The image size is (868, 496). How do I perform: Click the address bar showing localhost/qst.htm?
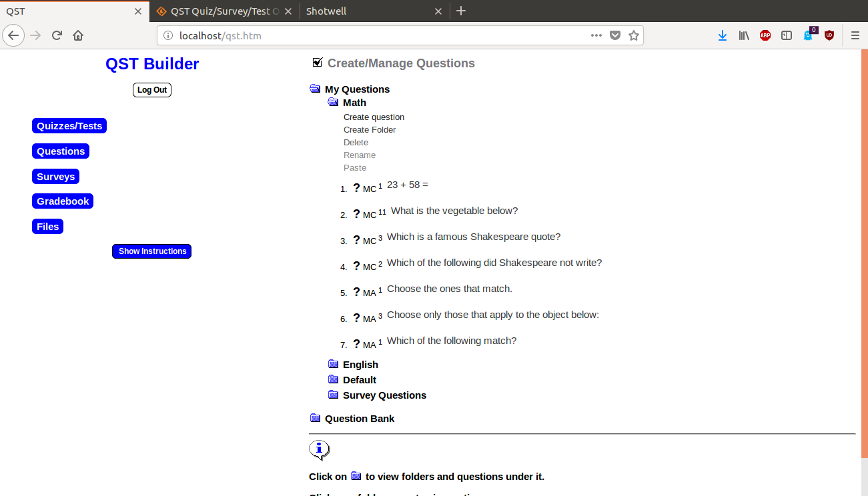[x=374, y=36]
